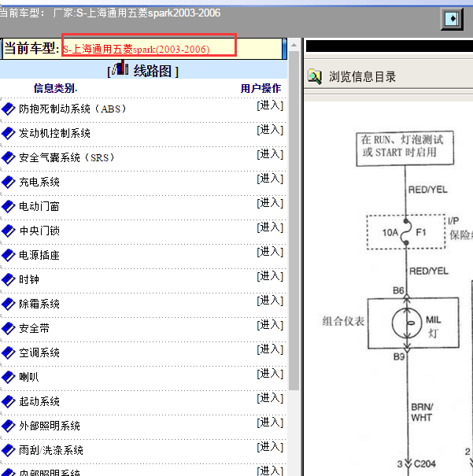Click [进入] for 雨刮/洗涤系统
This screenshot has width=473, height=476.
[270, 447]
